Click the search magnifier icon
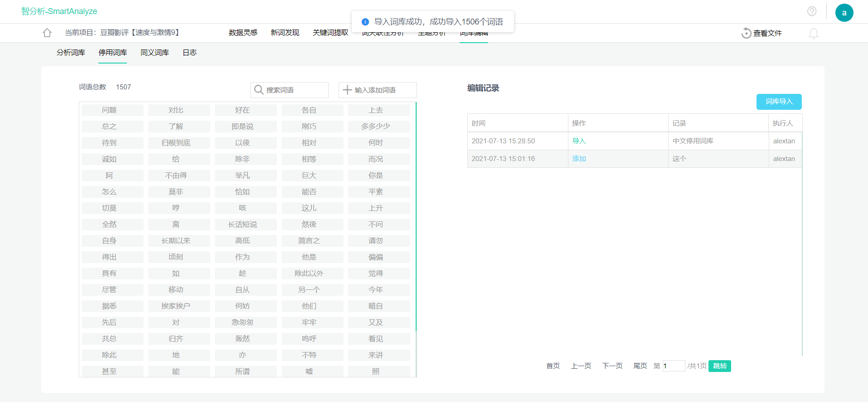The height and width of the screenshot is (406, 868). pos(259,90)
